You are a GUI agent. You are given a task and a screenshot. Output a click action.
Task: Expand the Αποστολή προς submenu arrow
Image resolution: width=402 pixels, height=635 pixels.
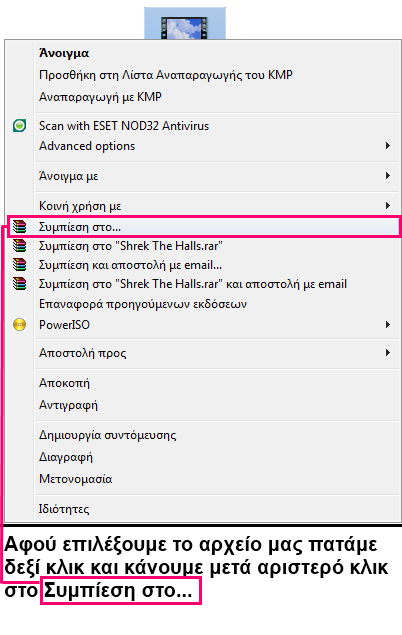tap(388, 353)
